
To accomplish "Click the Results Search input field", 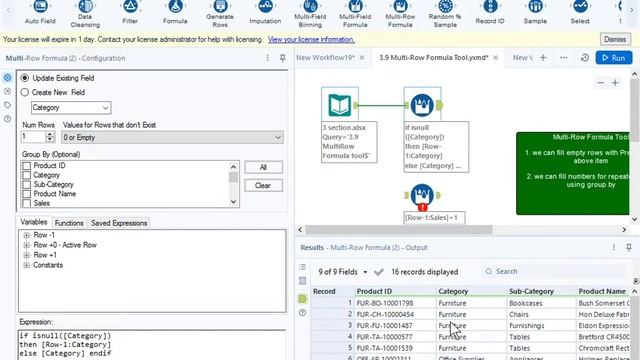I will point(553,271).
